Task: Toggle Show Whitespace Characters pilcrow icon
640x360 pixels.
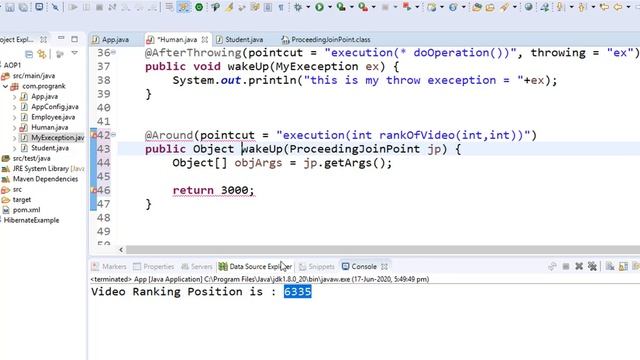Action: point(281,7)
